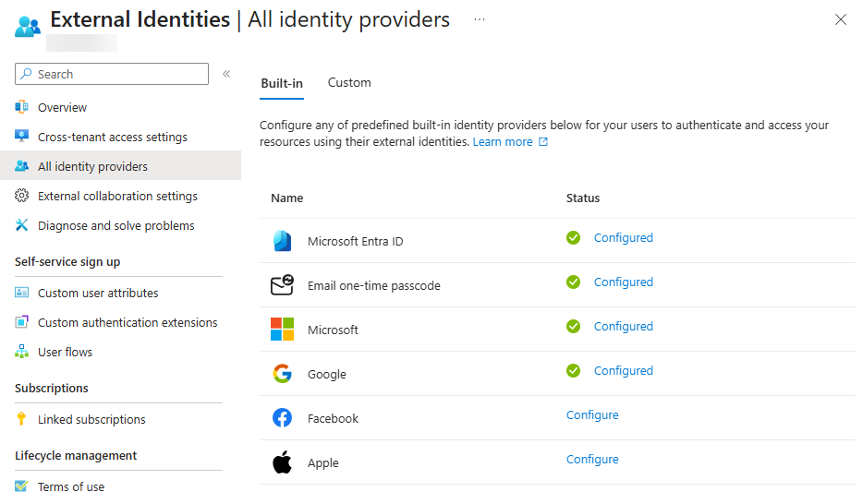Viewport: 863px width, 504px height.
Task: Click the Overview icon in sidebar
Action: 21,107
